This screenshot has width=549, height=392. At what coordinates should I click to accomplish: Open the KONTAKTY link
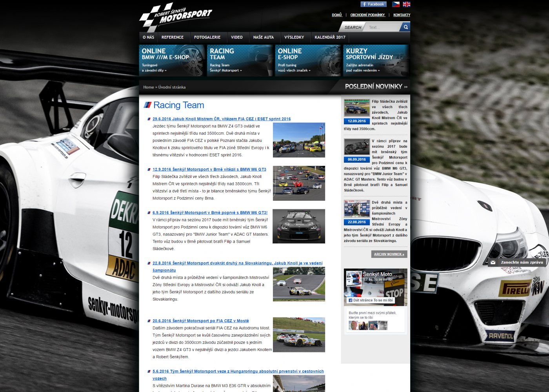coord(402,15)
